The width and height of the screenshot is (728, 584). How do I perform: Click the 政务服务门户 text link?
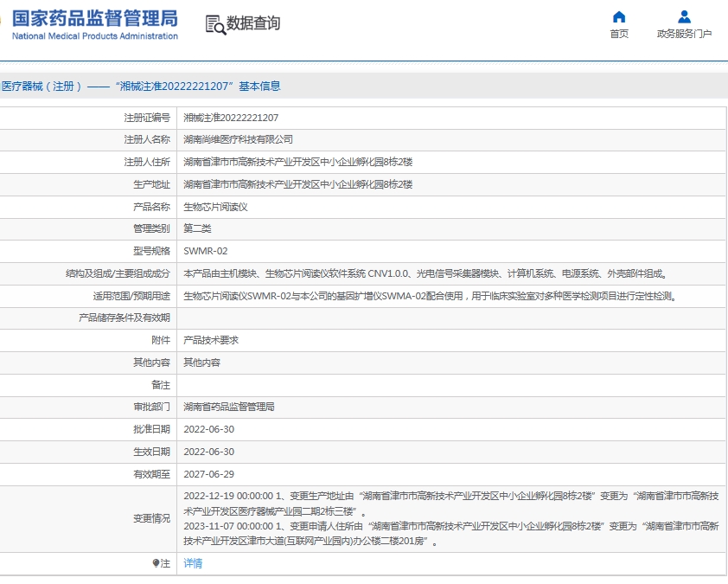(x=684, y=34)
